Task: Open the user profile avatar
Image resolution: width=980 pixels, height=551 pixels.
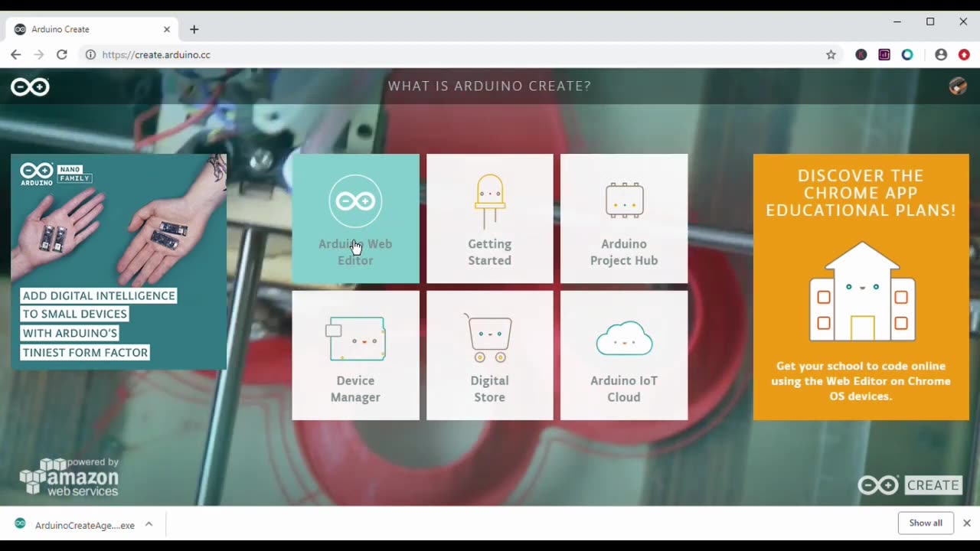Action: (958, 86)
